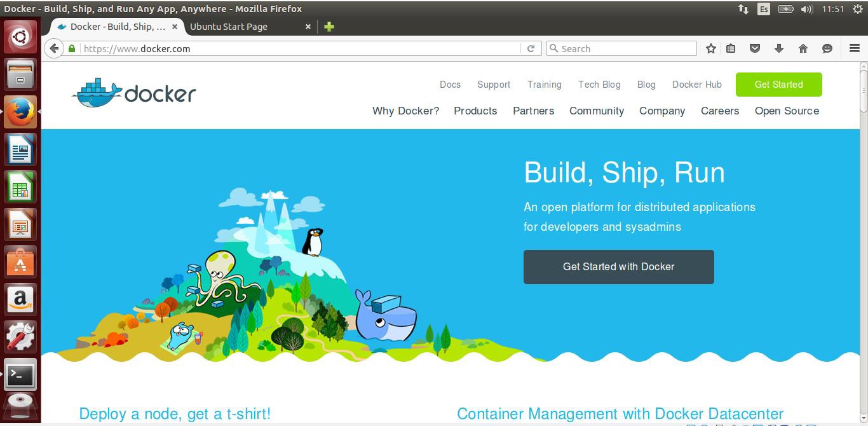Launch LibreOffice Calc from launcher
The height and width of the screenshot is (426, 868).
[x=20, y=188]
